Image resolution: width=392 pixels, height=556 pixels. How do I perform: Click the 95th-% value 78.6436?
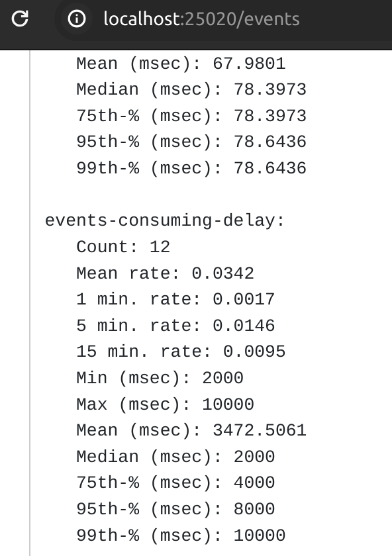tap(269, 142)
